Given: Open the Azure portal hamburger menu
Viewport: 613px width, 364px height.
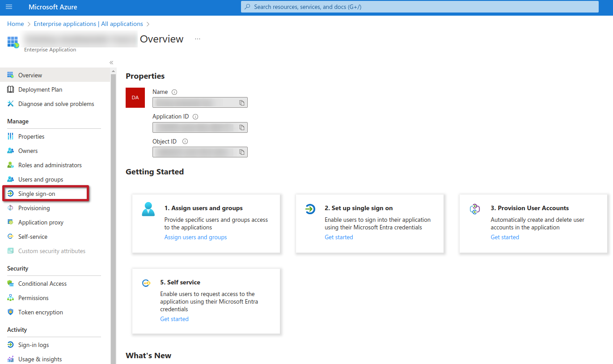Looking at the screenshot, I should click(9, 7).
